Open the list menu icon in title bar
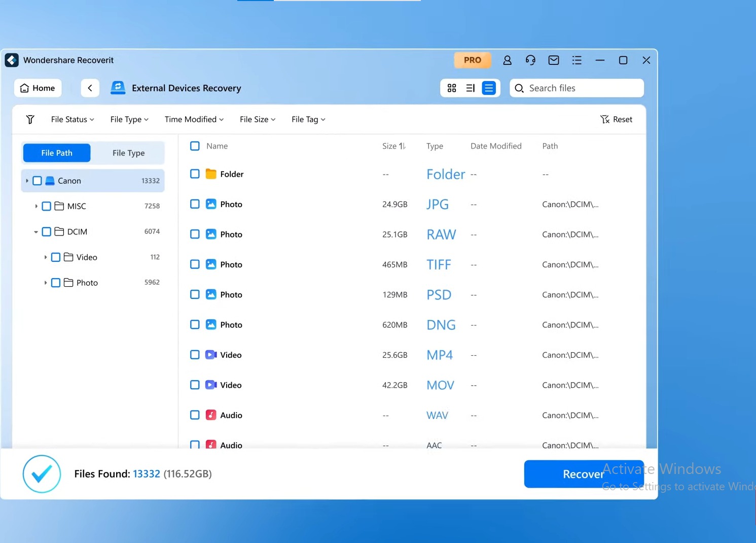Screen dimensions: 756x543 [577, 60]
